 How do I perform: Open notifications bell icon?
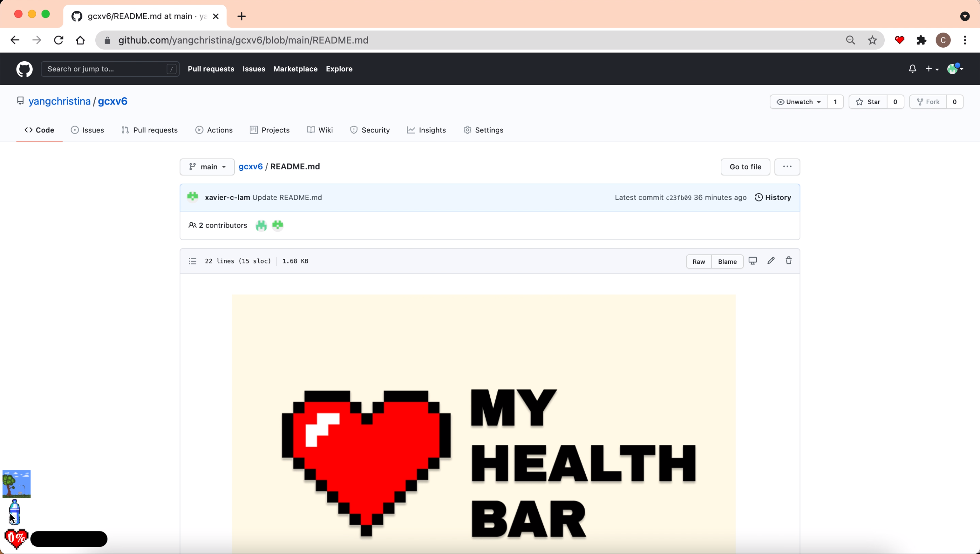(912, 69)
